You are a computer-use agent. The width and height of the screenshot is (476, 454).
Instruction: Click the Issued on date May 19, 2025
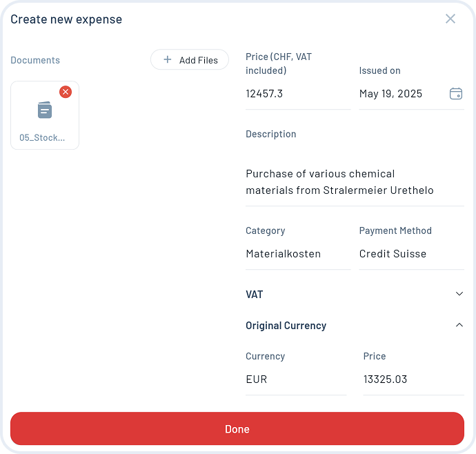pos(400,94)
